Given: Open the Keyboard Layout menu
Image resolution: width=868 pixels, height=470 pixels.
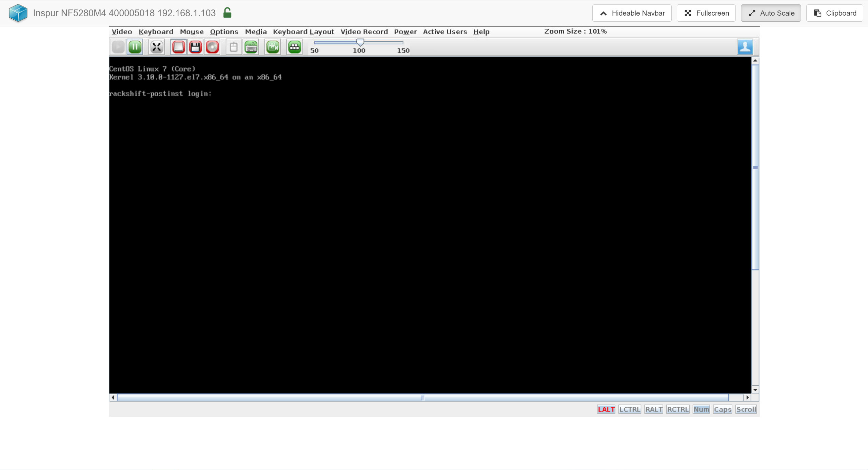Looking at the screenshot, I should pos(303,32).
